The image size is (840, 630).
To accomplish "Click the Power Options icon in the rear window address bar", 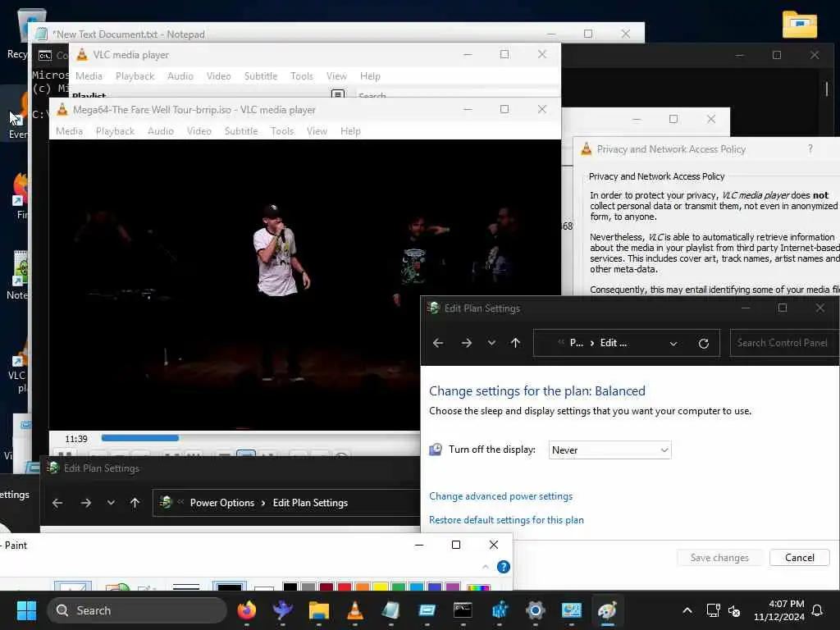I will coord(166,502).
